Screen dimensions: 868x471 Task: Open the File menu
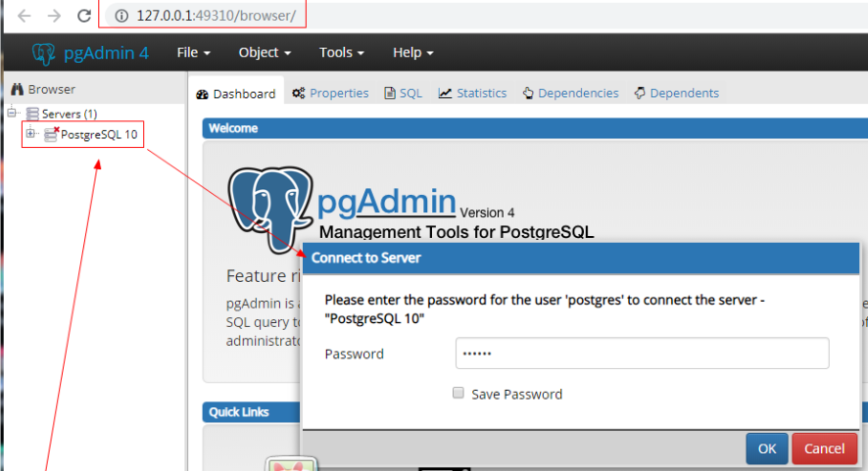pos(193,53)
